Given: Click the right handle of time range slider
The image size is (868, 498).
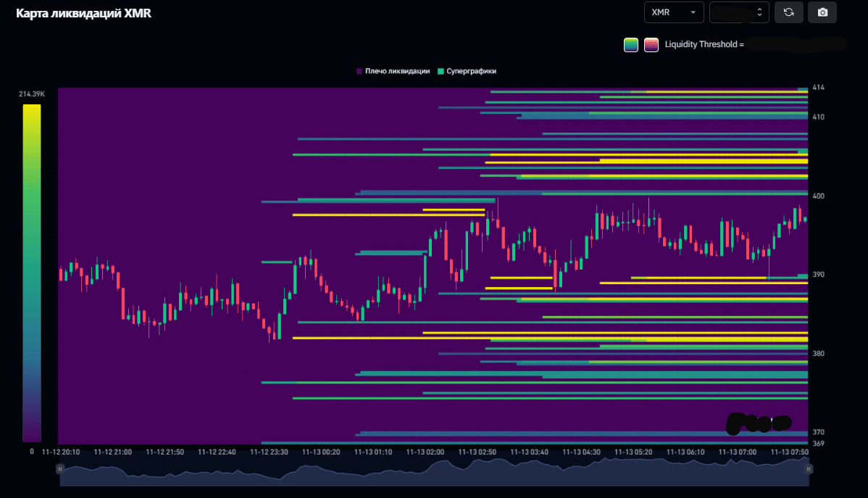Looking at the screenshot, I should click(808, 469).
